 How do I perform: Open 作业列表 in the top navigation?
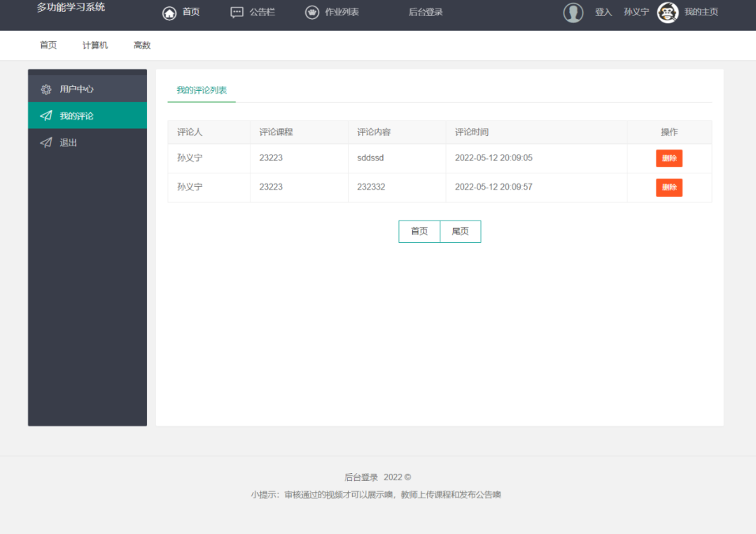[x=342, y=12]
